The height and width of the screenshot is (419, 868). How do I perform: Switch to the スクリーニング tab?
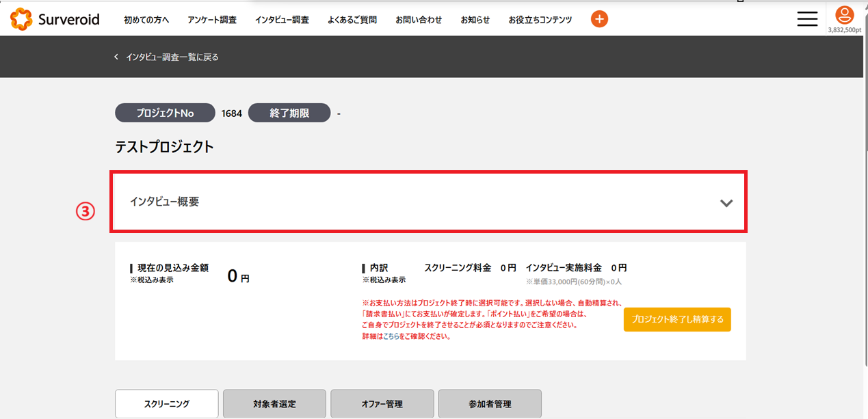pos(166,404)
